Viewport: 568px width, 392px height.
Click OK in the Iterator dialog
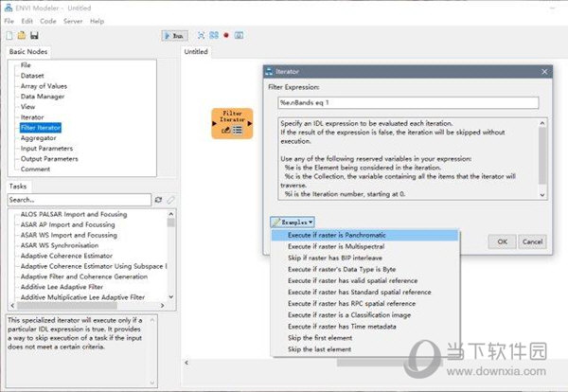(502, 241)
